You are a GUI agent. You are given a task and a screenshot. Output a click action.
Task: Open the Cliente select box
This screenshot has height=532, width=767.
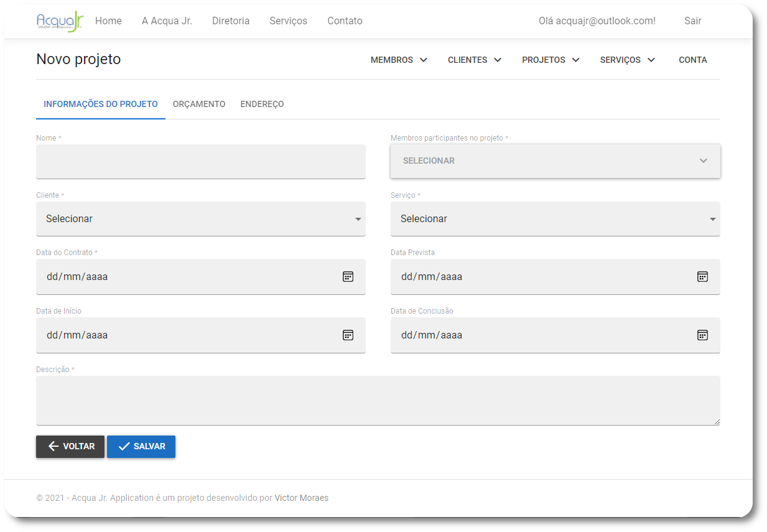(200, 219)
